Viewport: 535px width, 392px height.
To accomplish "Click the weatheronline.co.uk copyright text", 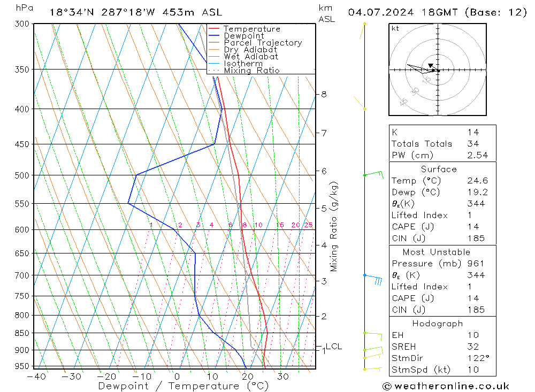I will 446,386.
